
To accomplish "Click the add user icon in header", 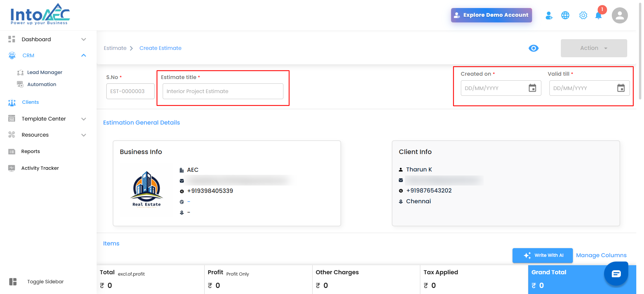I will [549, 15].
